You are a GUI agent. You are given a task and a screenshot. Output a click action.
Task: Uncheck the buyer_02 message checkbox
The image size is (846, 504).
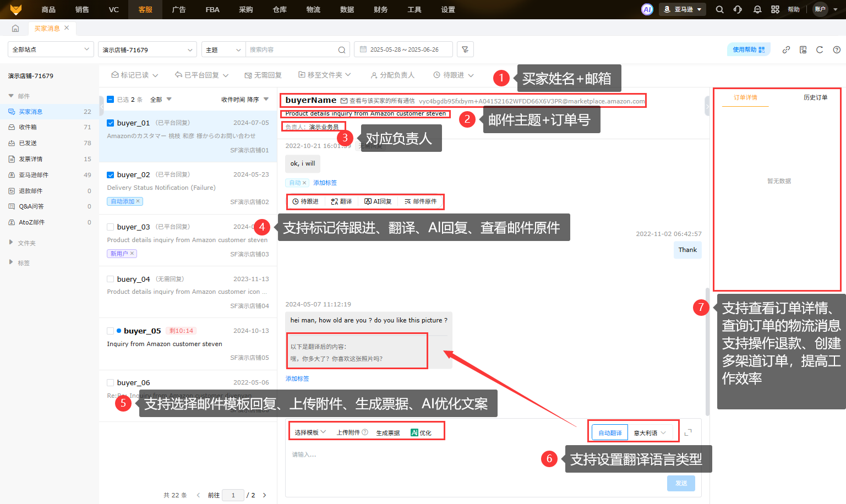110,175
